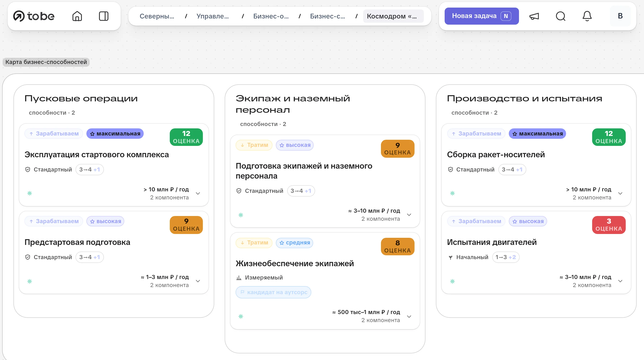Viewport: 644px width, 360px height.
Task: Click maturity pill 1→3 +2 in Испытания двигателей
Action: tap(505, 257)
